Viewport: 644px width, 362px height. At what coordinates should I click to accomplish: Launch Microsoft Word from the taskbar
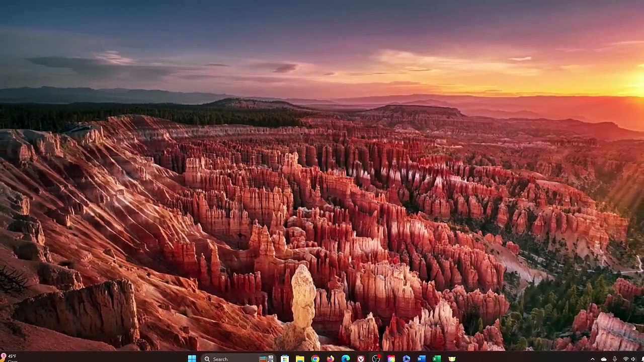pos(422,358)
